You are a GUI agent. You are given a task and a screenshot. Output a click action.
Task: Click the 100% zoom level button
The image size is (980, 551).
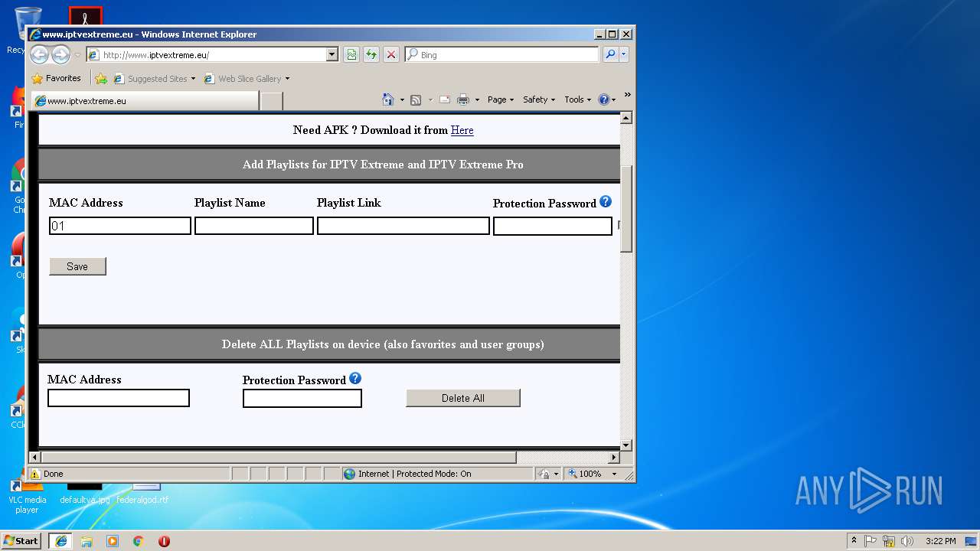click(x=586, y=474)
